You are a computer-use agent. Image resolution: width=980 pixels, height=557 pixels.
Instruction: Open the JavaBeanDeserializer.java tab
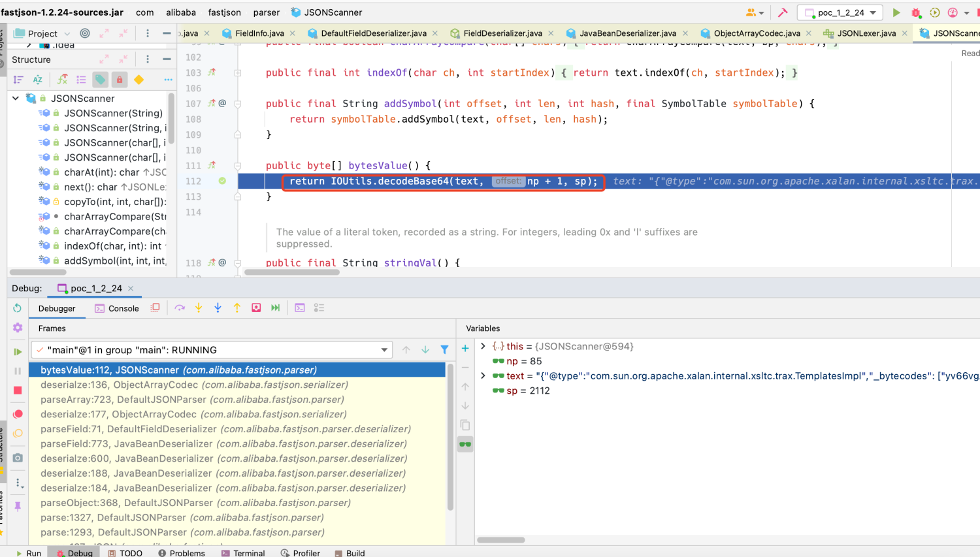(627, 33)
